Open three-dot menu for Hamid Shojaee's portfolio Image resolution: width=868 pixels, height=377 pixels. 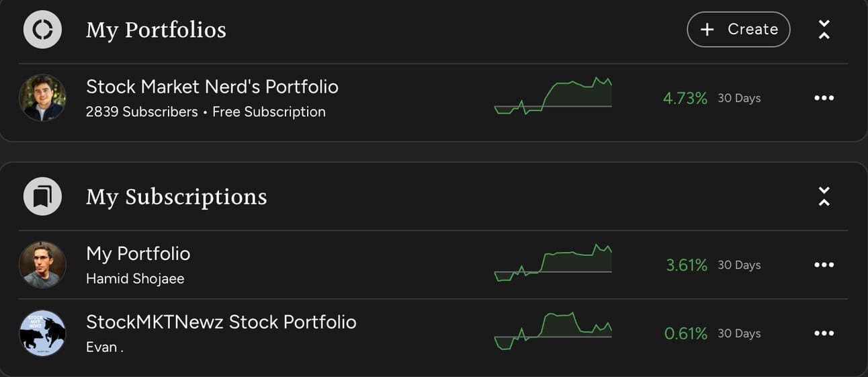824,265
